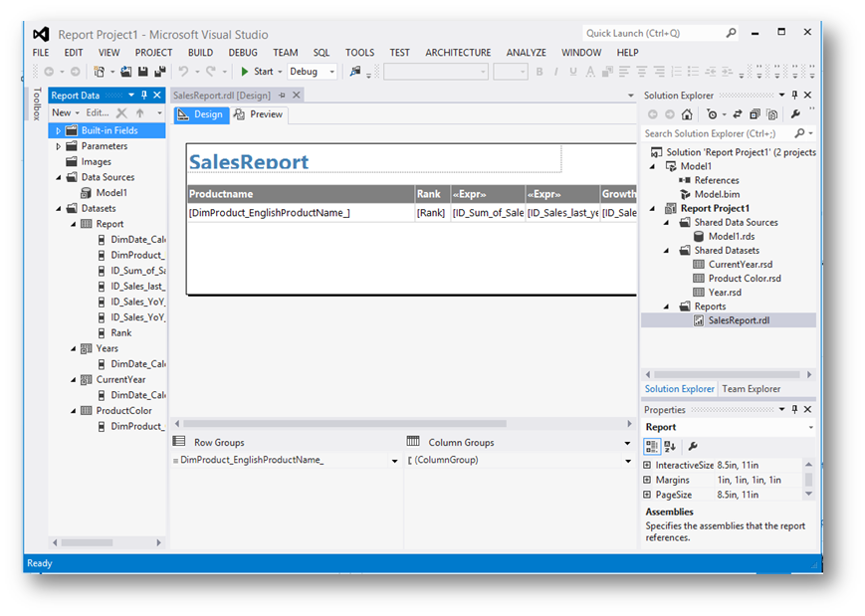Toggle Bold formatting in toolbar
865x616 pixels.
pyautogui.click(x=540, y=71)
